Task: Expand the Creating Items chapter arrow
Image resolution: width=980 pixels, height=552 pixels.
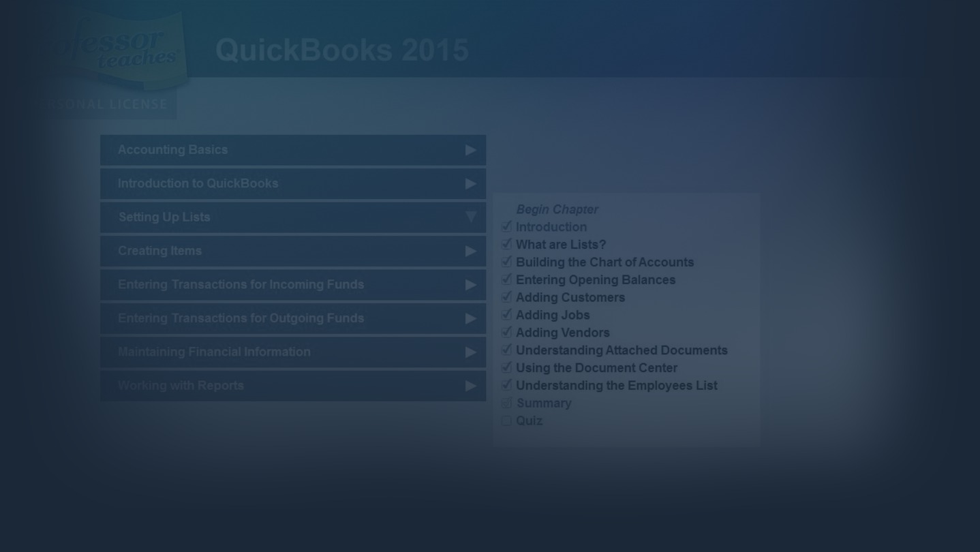Action: pos(470,251)
